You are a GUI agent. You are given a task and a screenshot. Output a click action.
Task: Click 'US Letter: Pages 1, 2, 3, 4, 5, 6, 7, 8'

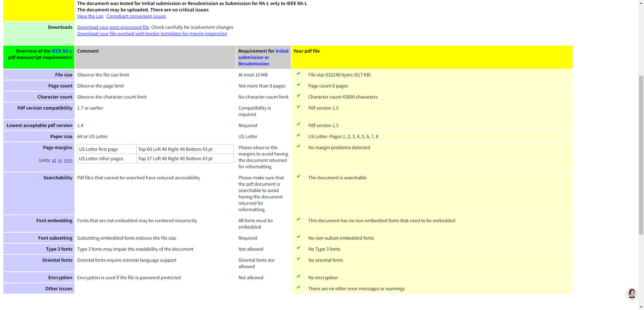343,136
